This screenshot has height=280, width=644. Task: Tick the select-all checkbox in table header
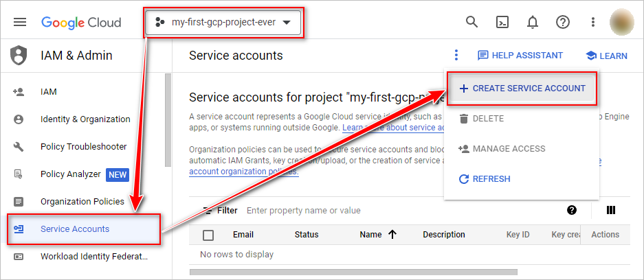coord(209,235)
